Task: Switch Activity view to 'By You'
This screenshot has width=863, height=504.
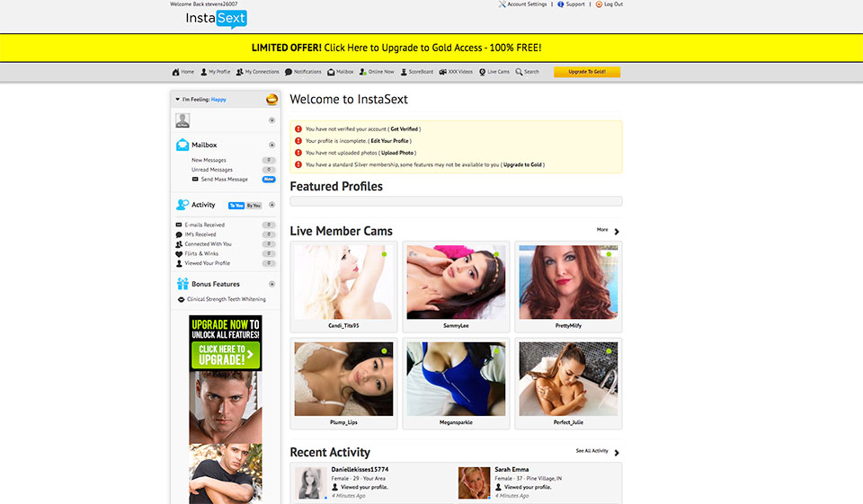Action: point(254,206)
